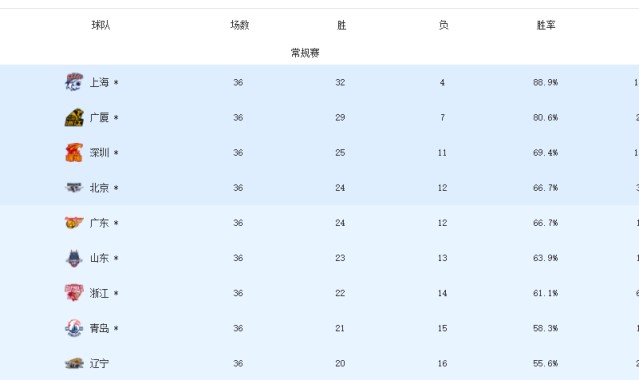Open the 青岛 team link
Viewport: 639px width, 380px height.
pos(99,328)
